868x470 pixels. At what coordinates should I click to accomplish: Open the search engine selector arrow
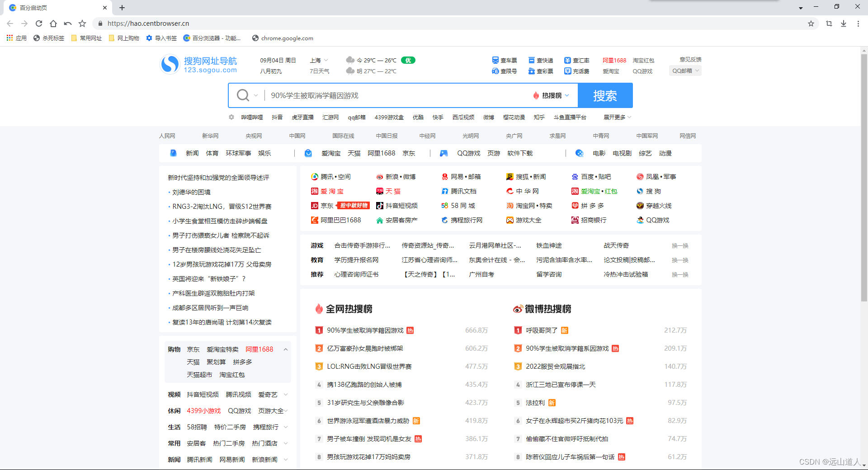(x=256, y=95)
